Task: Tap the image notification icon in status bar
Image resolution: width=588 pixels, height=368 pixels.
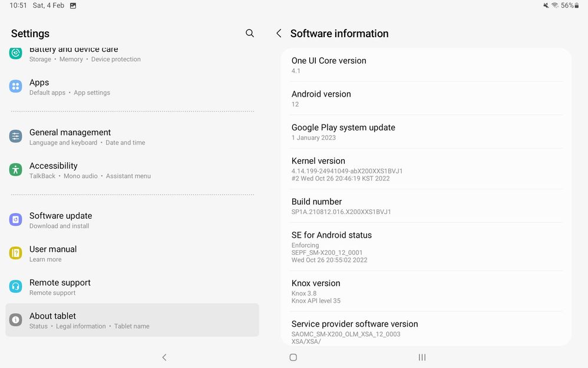Action: (x=73, y=6)
